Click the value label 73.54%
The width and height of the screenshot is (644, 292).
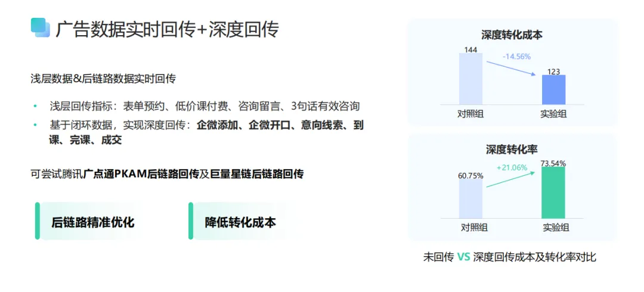(553, 163)
